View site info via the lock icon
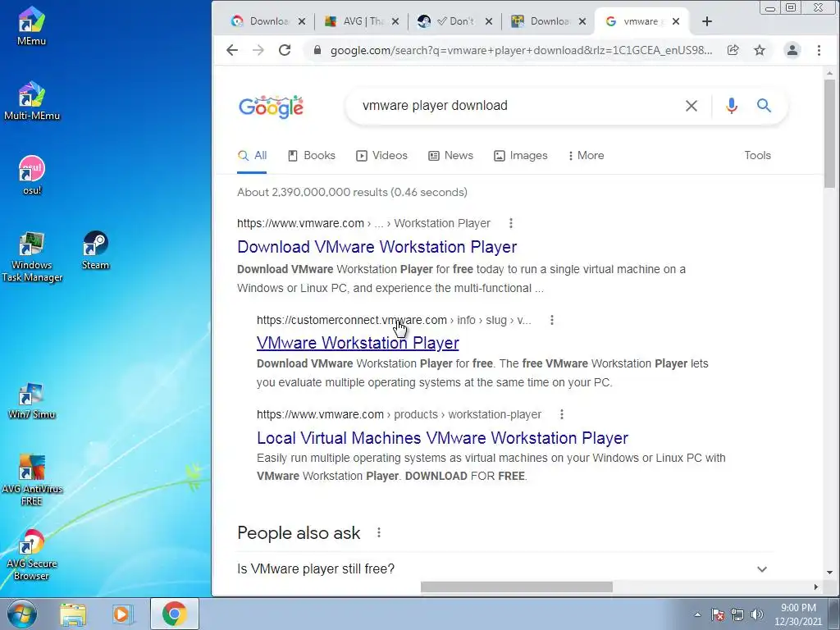 [317, 50]
